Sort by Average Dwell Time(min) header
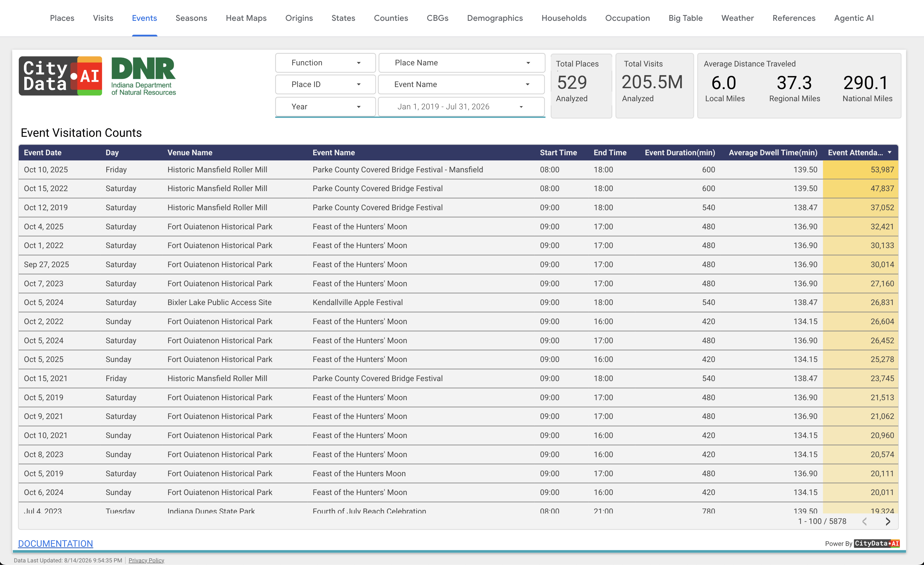Image resolution: width=924 pixels, height=565 pixels. click(773, 152)
